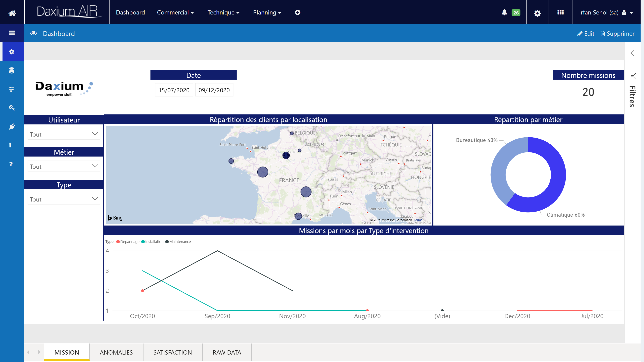Viewport: 644px width, 362px height.
Task: Switch to the ANOMALIES tab
Action: pyautogui.click(x=116, y=352)
